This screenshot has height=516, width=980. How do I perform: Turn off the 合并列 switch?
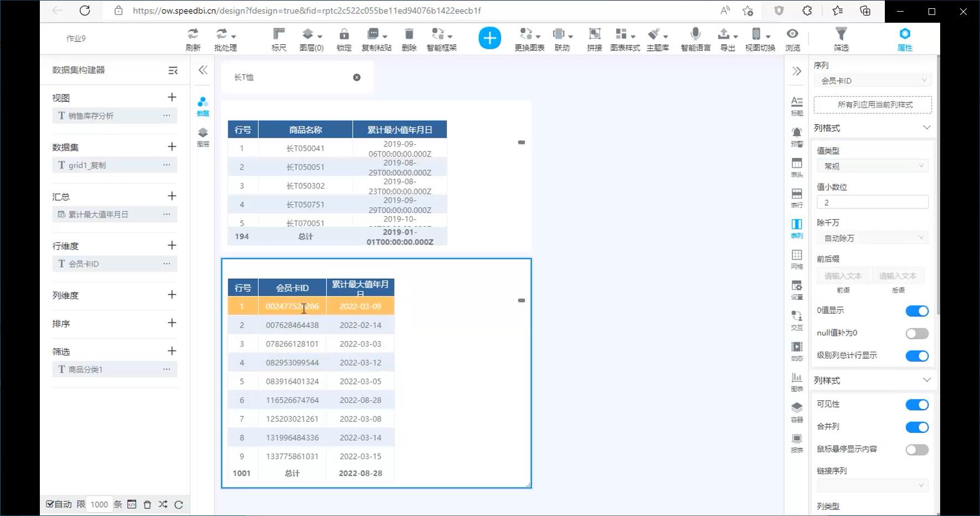(916, 427)
